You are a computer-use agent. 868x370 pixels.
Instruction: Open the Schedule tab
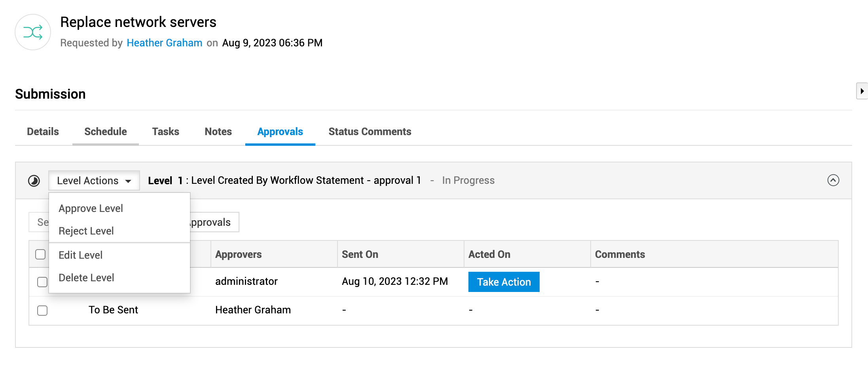(x=106, y=132)
